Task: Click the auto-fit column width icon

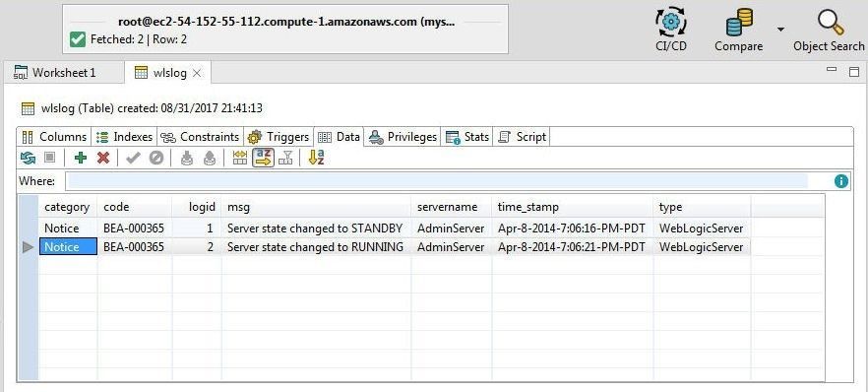Action: click(240, 159)
